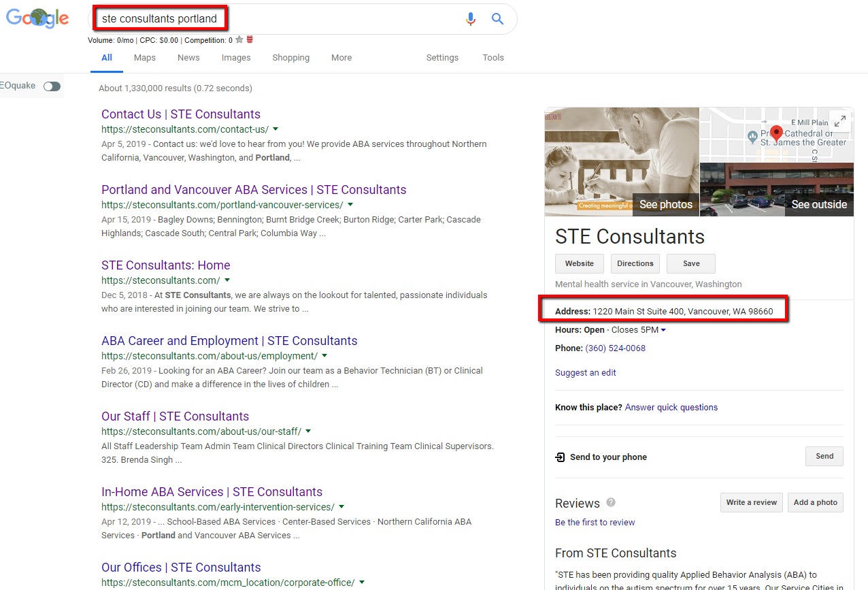Start voice search with microphone icon
The height and width of the screenshot is (590, 868).
[x=471, y=19]
